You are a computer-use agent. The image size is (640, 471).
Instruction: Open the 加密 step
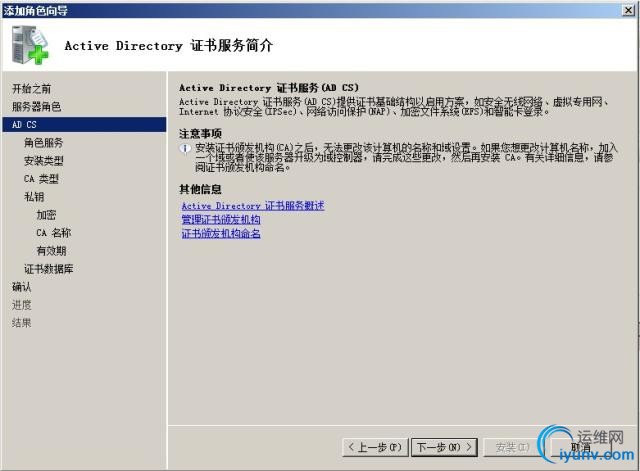tap(46, 215)
